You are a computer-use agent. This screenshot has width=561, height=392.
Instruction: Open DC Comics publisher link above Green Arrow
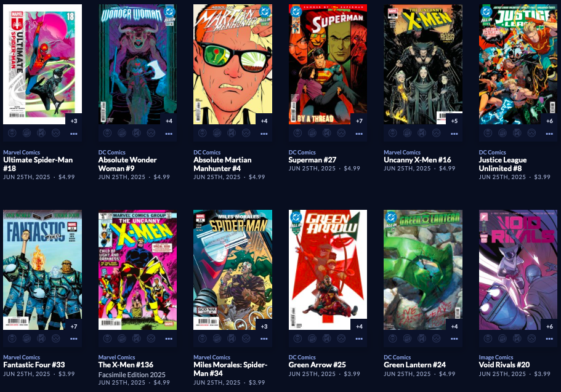(302, 358)
